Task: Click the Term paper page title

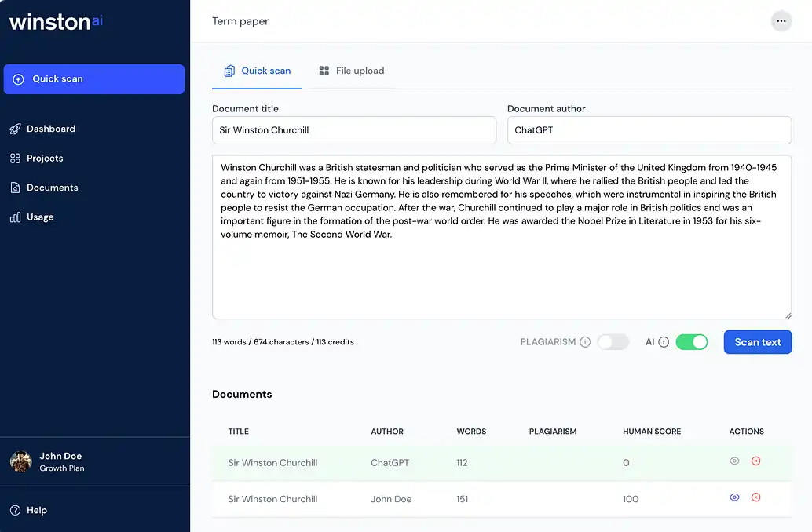Action: point(240,21)
